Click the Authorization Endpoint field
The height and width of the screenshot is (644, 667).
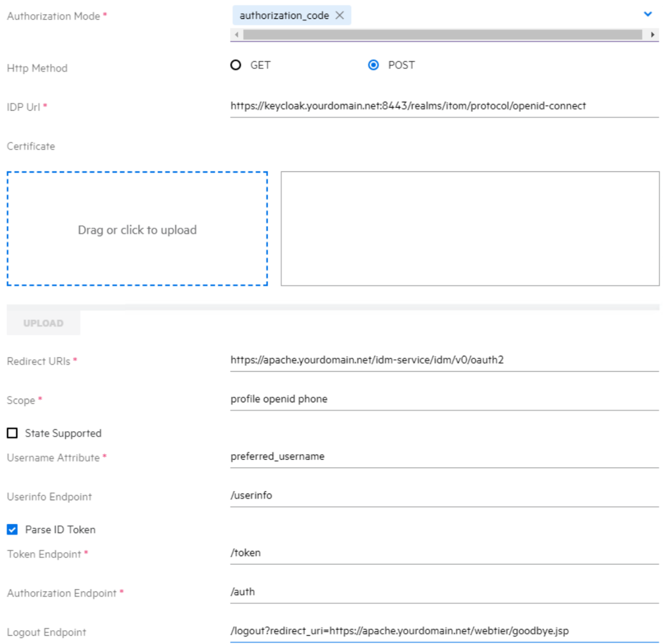pyautogui.click(x=391, y=592)
